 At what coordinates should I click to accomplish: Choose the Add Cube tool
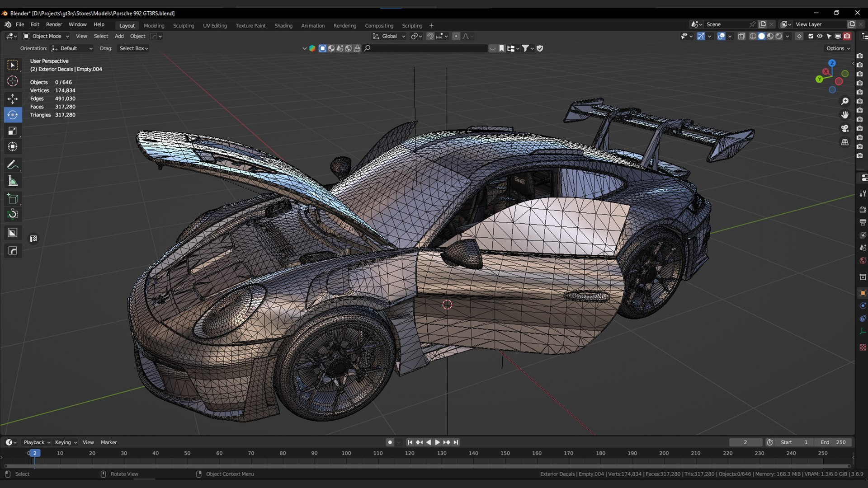pyautogui.click(x=13, y=198)
